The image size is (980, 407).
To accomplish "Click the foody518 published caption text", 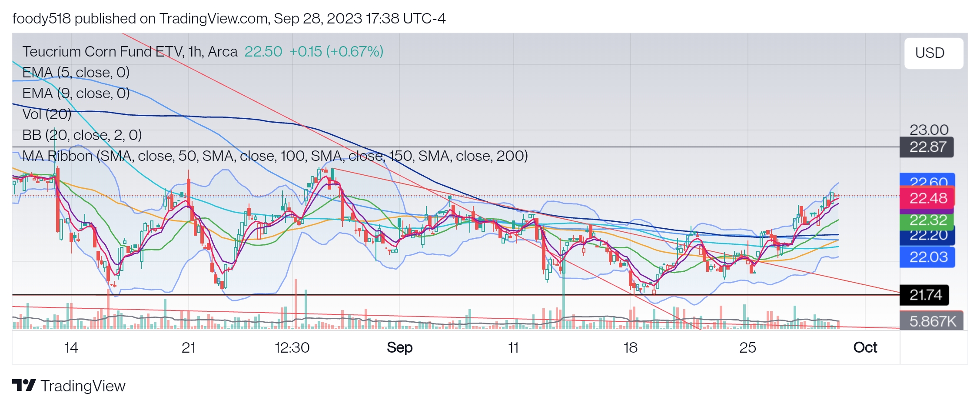I will pyautogui.click(x=229, y=18).
